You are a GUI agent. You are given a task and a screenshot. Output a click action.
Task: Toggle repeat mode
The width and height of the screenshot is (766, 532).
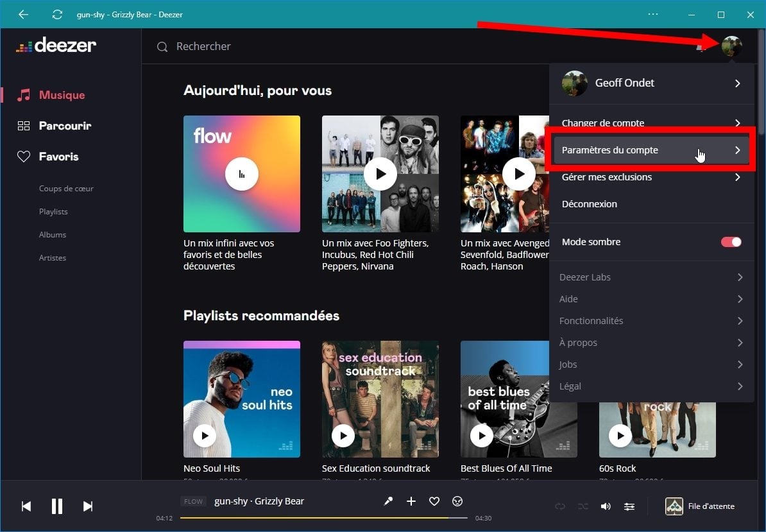[560, 506]
